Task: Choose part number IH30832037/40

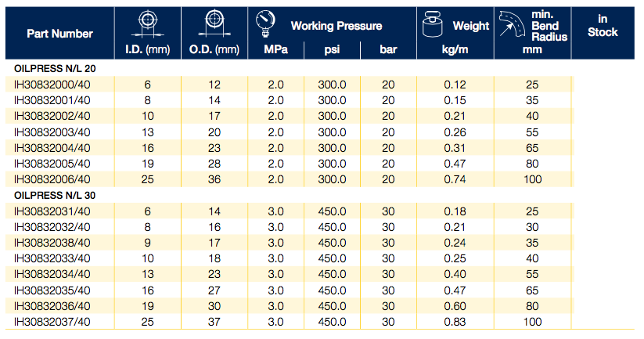Action: pyautogui.click(x=52, y=321)
